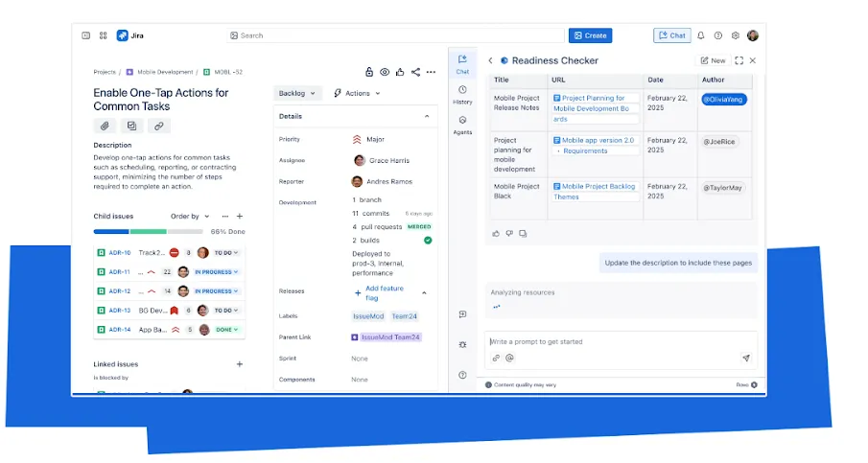
Task: Open IssueMod Team24 parent link
Action: click(387, 337)
